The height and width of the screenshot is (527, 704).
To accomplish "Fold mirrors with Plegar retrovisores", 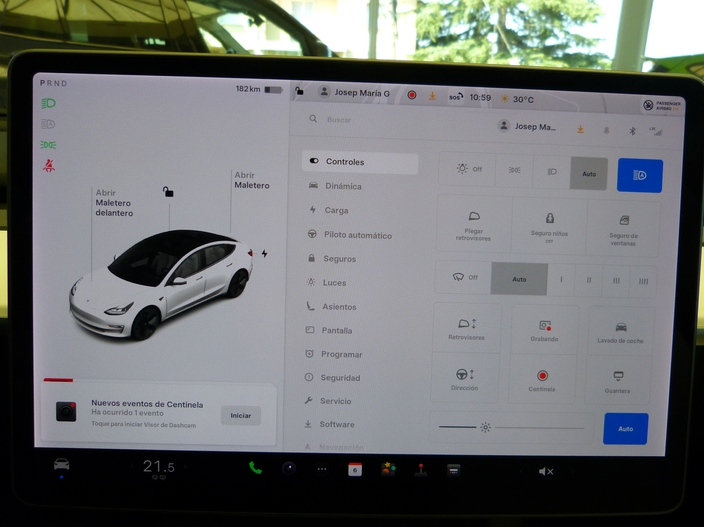I will coord(474,225).
